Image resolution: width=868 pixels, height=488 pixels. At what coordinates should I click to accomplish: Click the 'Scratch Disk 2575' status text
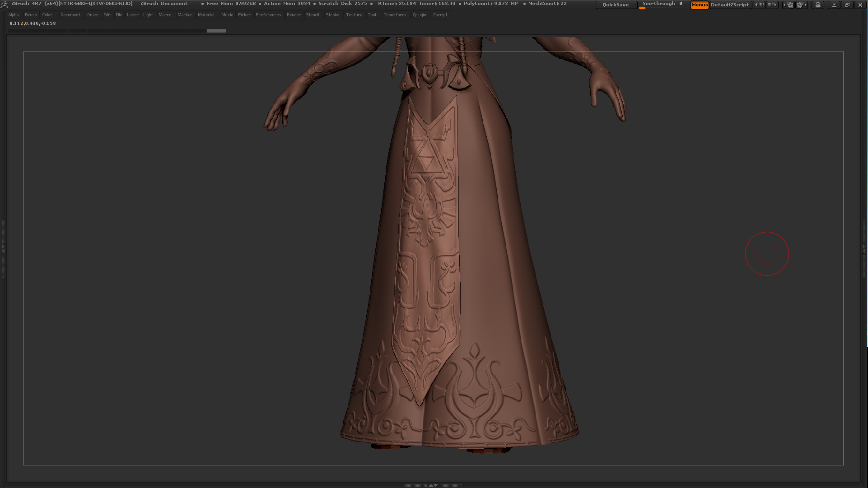coord(343,4)
